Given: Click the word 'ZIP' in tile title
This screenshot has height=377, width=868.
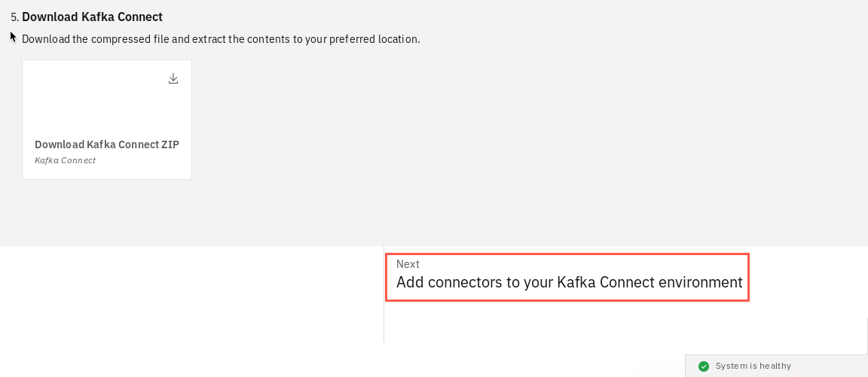Looking at the screenshot, I should click(x=170, y=144).
